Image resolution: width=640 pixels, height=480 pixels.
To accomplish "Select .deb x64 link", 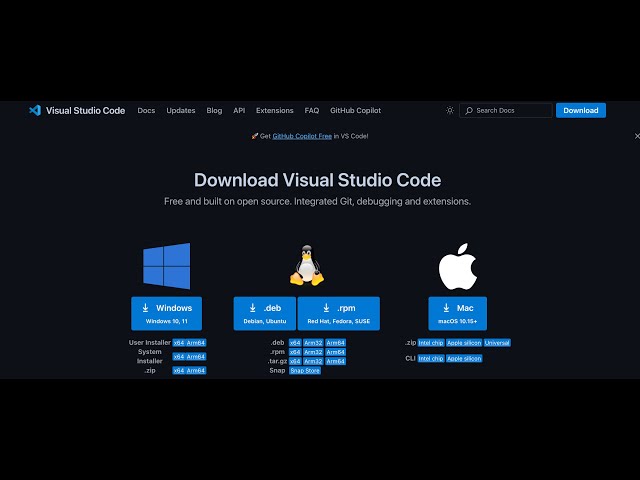I will (x=295, y=343).
